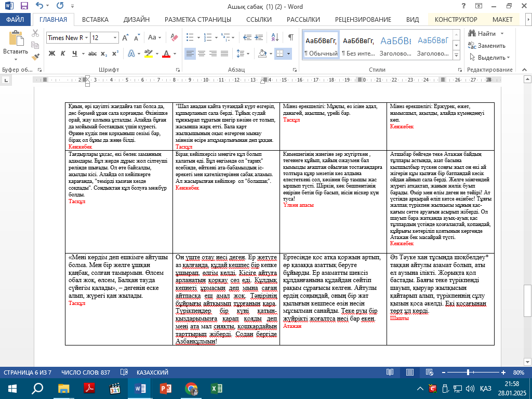The image size is (532, 399).
Task: Click the Clear Formatting eraser icon
Action: [x=174, y=38]
